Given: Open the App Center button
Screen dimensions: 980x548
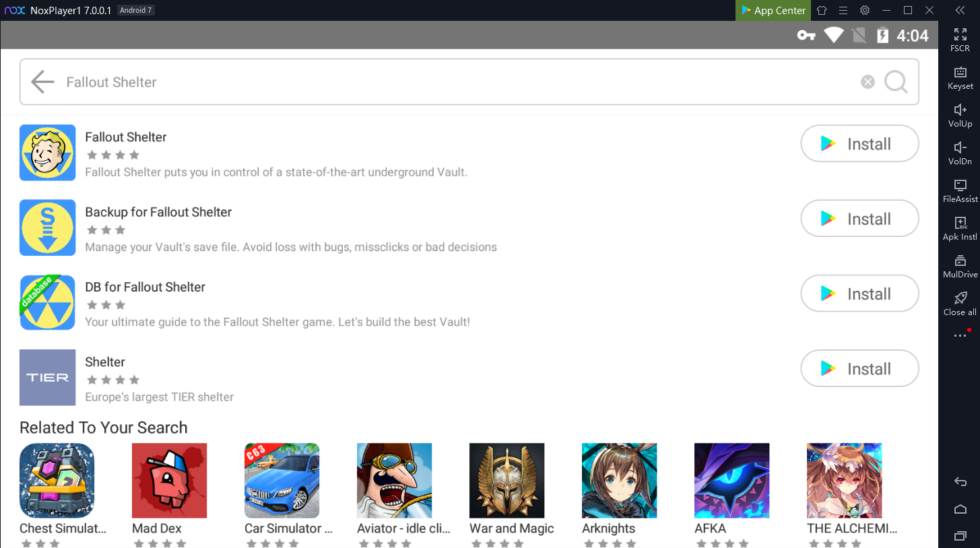Looking at the screenshot, I should pos(773,10).
